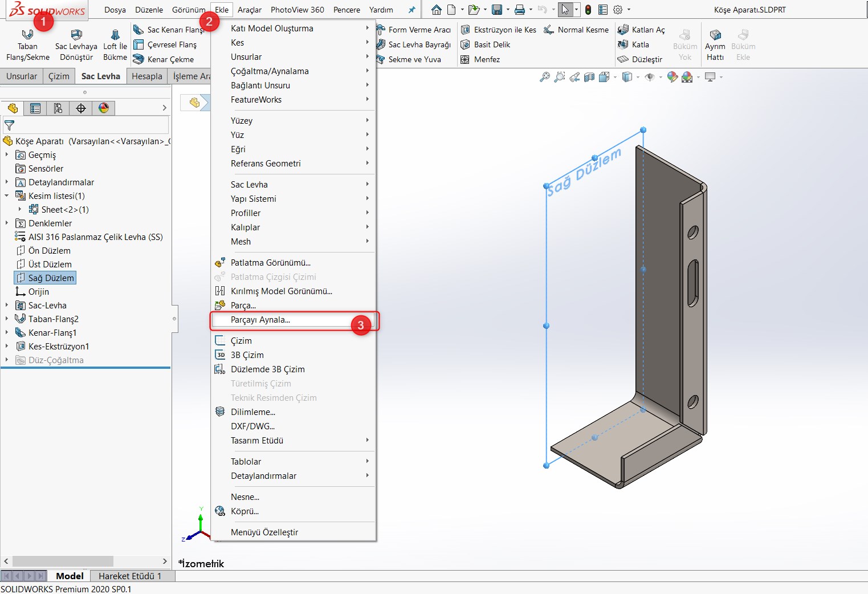Switch to the Unsurlar tab
Viewport: 868px width, 594px height.
(x=22, y=76)
